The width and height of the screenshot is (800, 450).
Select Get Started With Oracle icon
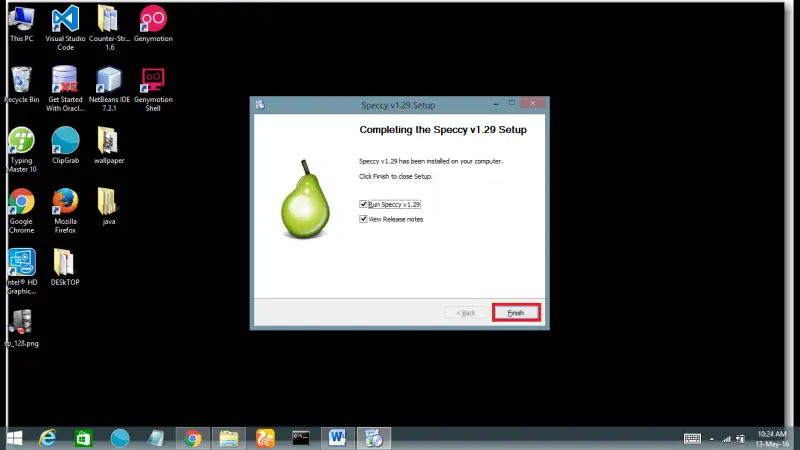tap(65, 89)
